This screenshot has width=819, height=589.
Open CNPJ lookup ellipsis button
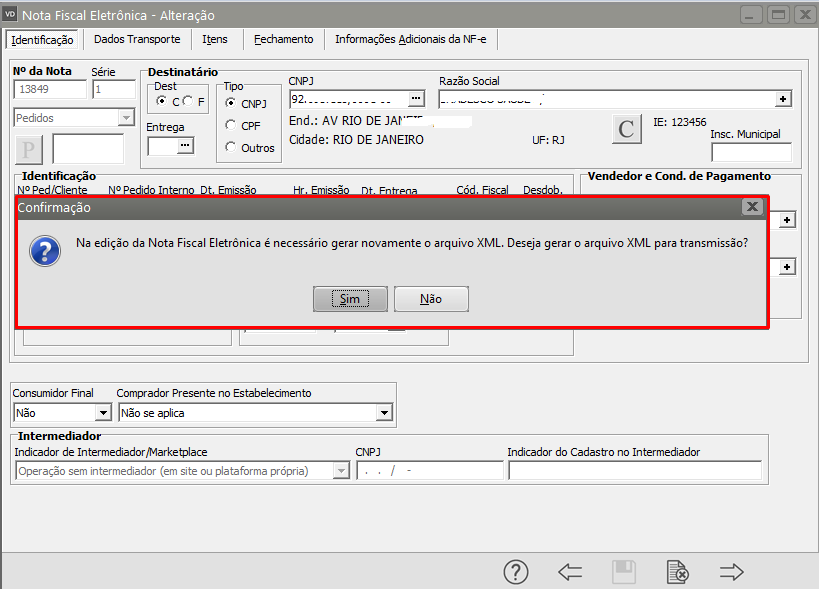point(417,99)
